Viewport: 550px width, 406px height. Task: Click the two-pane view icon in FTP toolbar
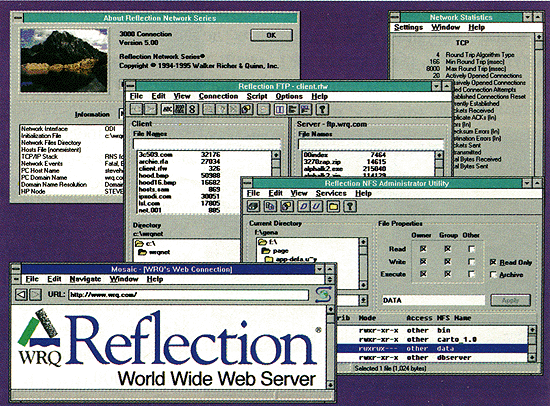tap(280, 109)
